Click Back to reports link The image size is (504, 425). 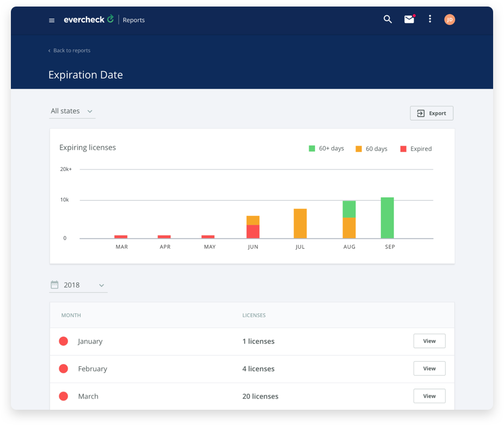tap(70, 50)
